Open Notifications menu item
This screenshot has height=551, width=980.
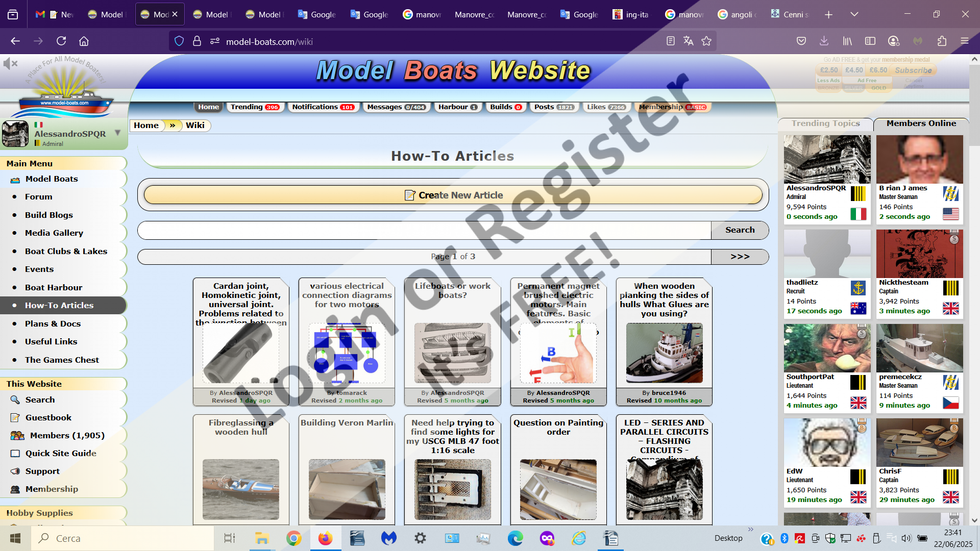(323, 107)
